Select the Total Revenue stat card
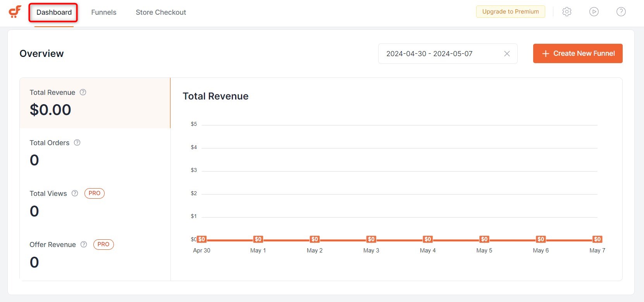 [95, 103]
